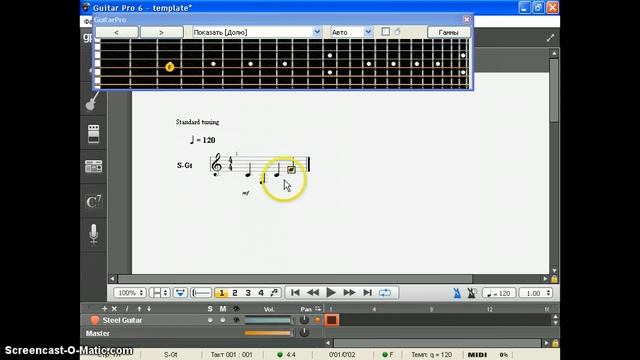
Task: Select voice 2 button
Action: pos(235,293)
